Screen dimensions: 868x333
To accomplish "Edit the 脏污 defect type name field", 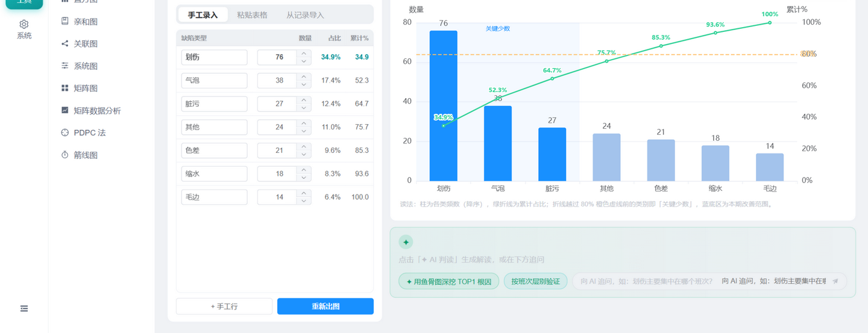I will tap(214, 104).
